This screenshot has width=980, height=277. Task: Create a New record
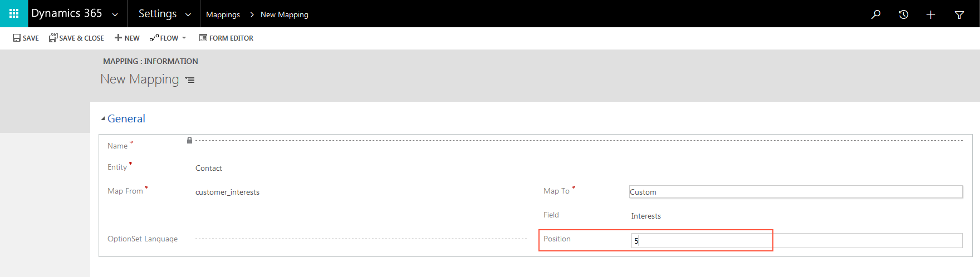pos(127,38)
